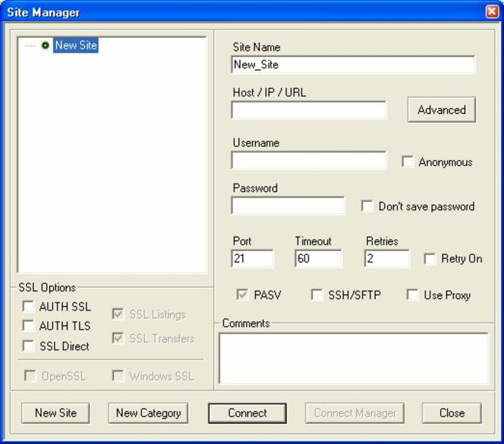Toggle the SSL Transfers checkbox
This screenshot has height=444, width=504.
[x=118, y=338]
